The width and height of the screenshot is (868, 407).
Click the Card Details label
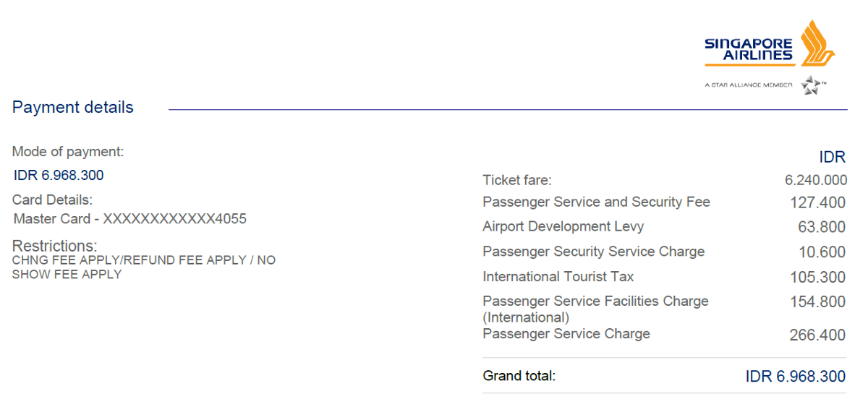pyautogui.click(x=53, y=200)
